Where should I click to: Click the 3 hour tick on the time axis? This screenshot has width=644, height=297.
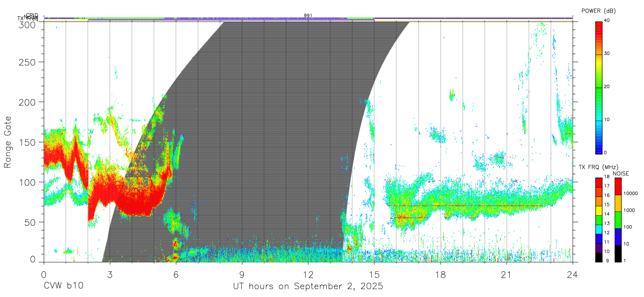pos(110,274)
